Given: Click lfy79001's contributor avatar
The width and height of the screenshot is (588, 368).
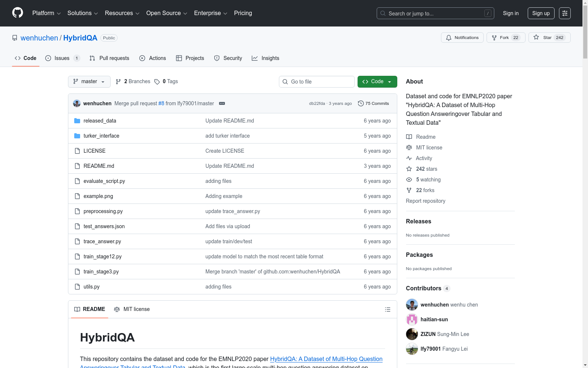Looking at the screenshot, I should point(412,349).
